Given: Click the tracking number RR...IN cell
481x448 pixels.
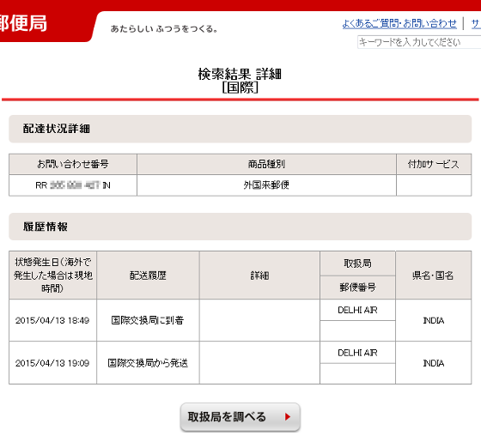Looking at the screenshot, I should [x=73, y=185].
